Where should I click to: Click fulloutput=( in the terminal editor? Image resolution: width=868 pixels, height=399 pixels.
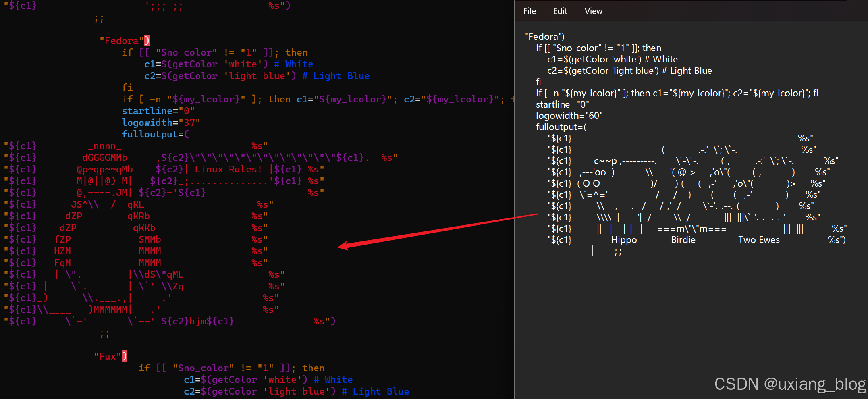[x=156, y=134]
